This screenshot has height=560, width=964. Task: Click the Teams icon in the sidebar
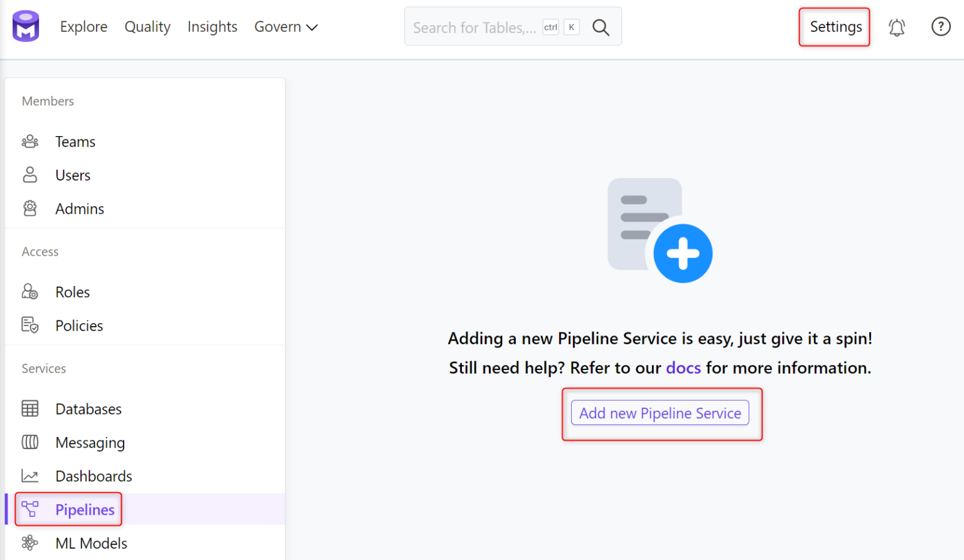point(30,141)
